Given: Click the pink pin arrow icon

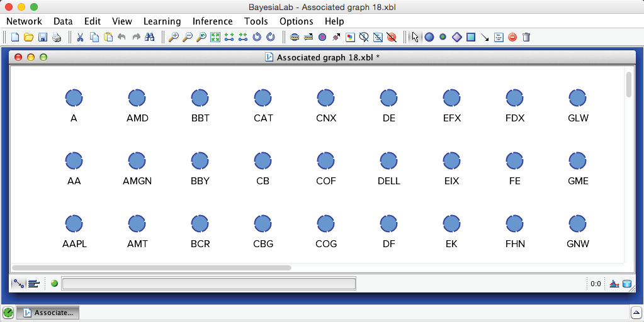Looking at the screenshot, I should 336,37.
